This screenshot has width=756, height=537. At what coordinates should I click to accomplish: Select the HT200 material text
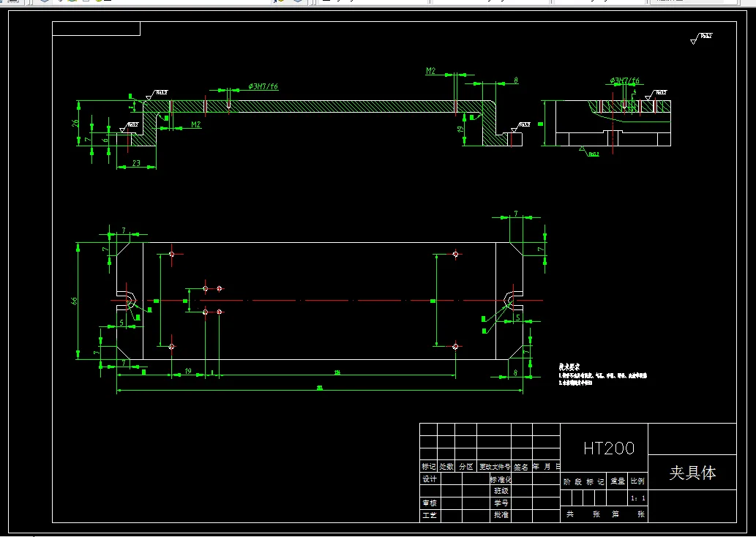(609, 448)
